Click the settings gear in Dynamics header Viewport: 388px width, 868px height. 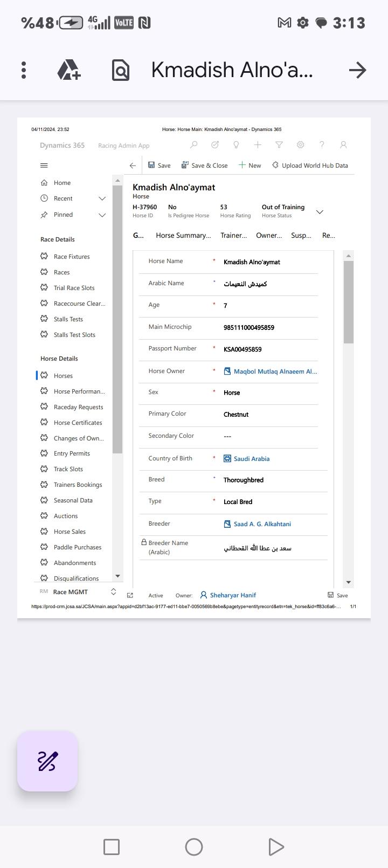point(301,145)
